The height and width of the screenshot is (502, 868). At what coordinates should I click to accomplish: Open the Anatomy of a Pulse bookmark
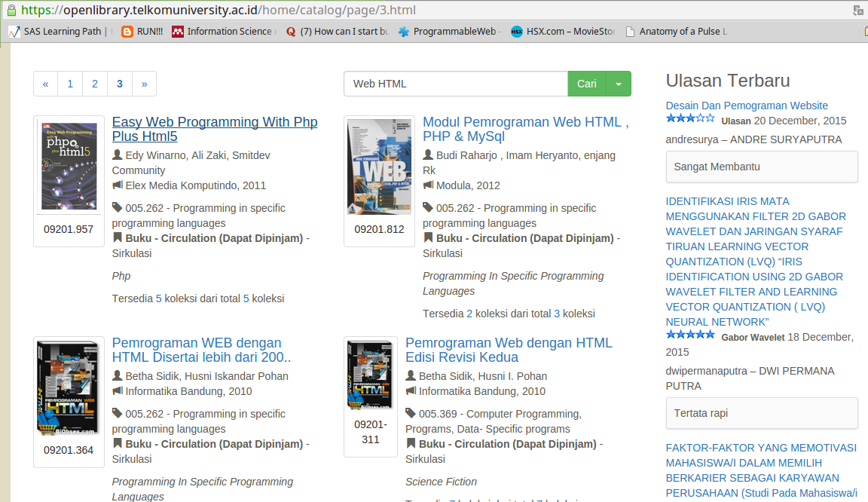coord(676,32)
